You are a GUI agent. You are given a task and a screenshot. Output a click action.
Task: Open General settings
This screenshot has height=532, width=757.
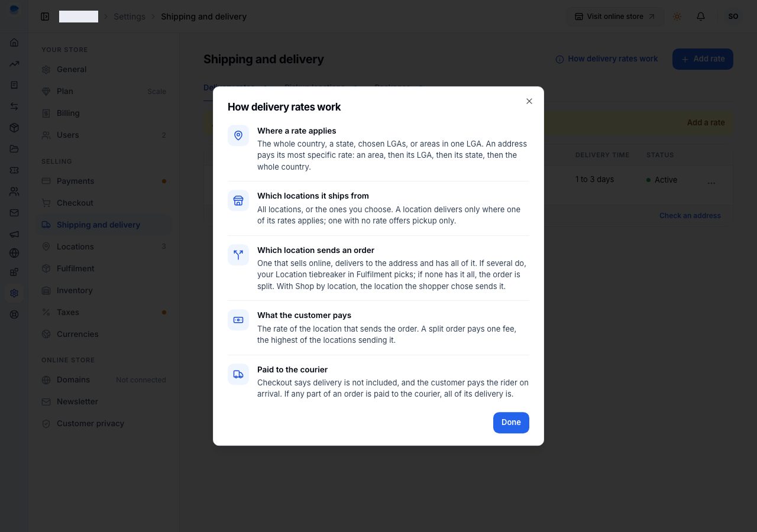click(105, 69)
